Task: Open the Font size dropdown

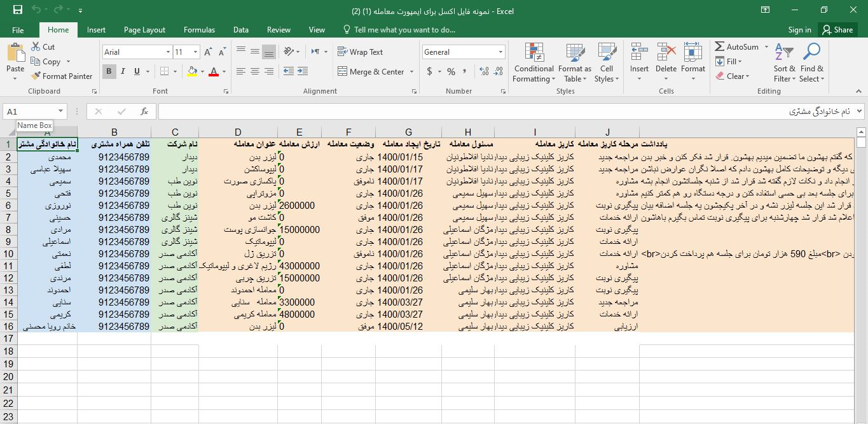Action: (x=196, y=52)
